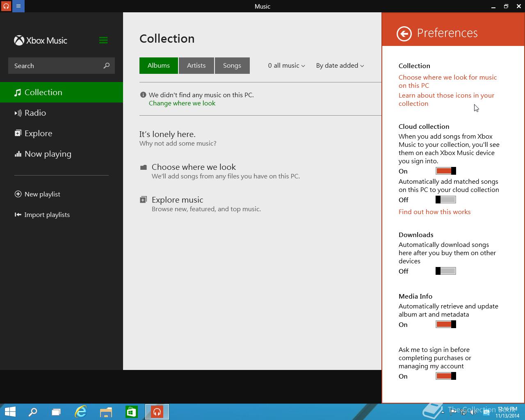Click the Music app taskbar button
The height and width of the screenshot is (420, 525).
(157, 412)
